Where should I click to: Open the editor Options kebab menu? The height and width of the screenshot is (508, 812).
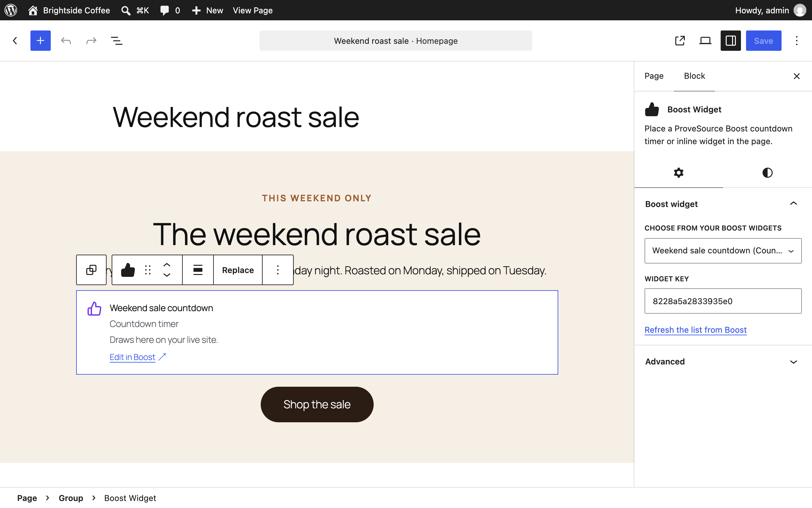(796, 41)
